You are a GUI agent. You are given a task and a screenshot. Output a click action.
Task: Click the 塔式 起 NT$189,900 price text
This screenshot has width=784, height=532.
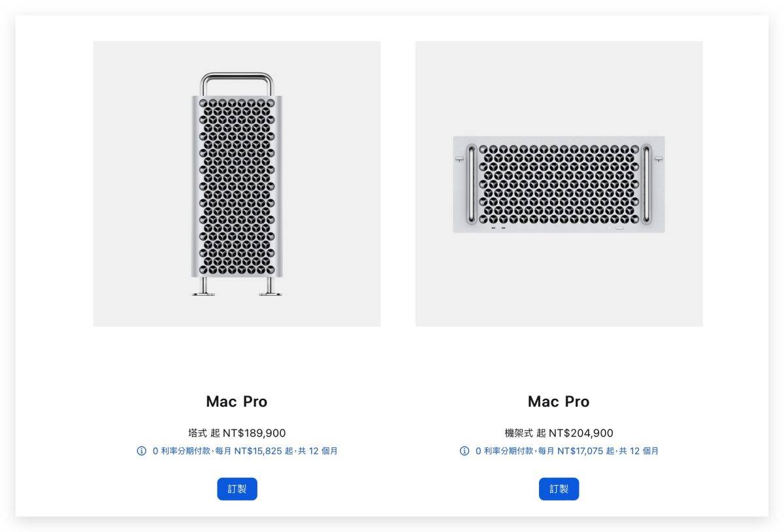pyautogui.click(x=237, y=433)
